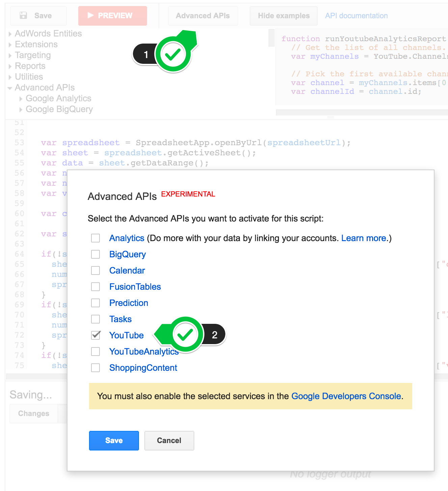Enable the FusionTables checkbox

95,287
